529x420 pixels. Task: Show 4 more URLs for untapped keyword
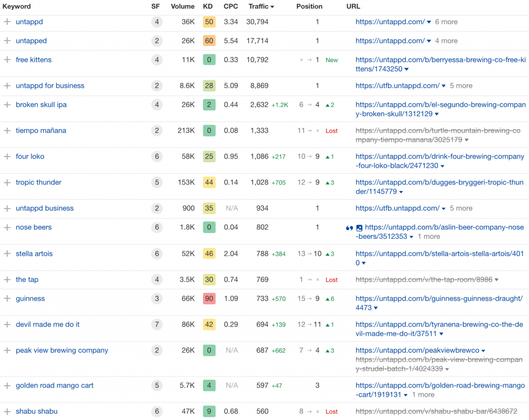click(446, 41)
